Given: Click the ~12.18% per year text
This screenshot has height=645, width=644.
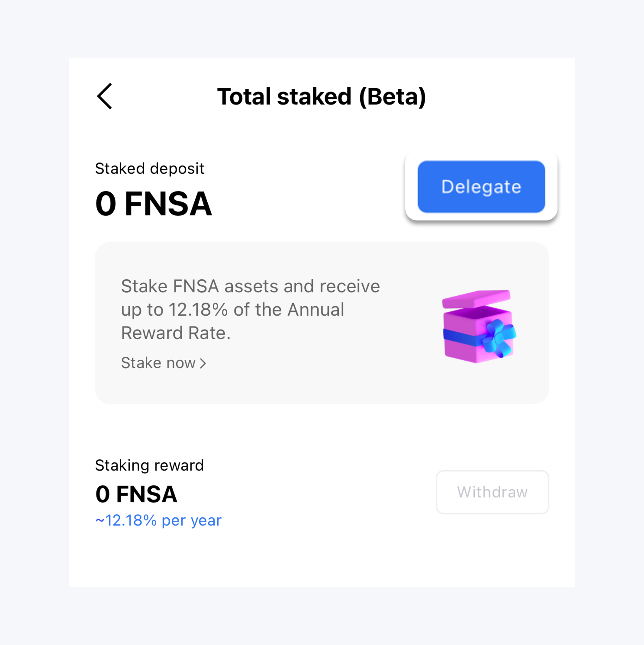Looking at the screenshot, I should tap(158, 520).
